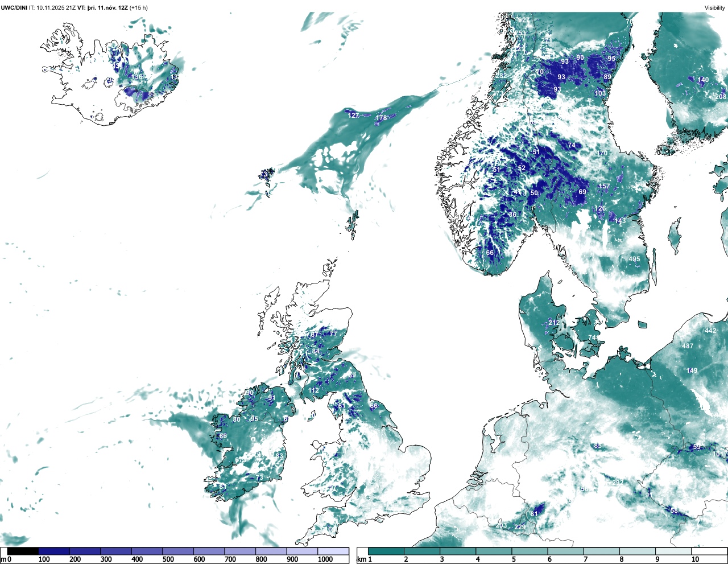This screenshot has width=728, height=564.
Task: Click the visibility value '36' in southern Norway
Action: click(x=512, y=215)
